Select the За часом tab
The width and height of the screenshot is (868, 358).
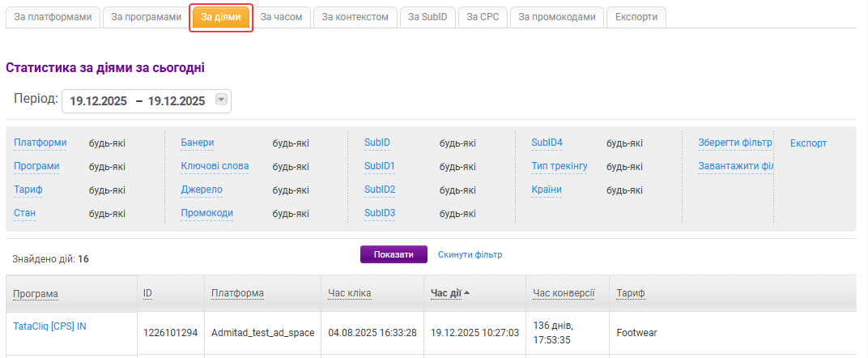(x=281, y=17)
